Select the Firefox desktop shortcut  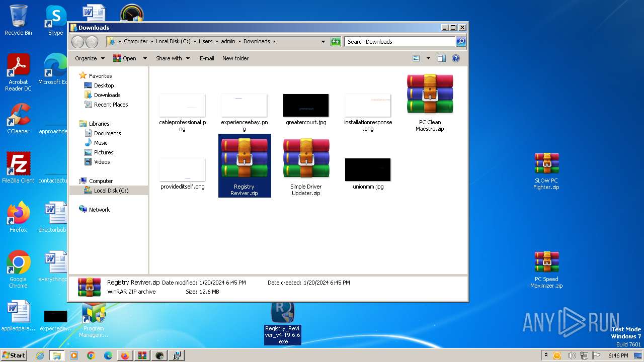[x=18, y=217]
